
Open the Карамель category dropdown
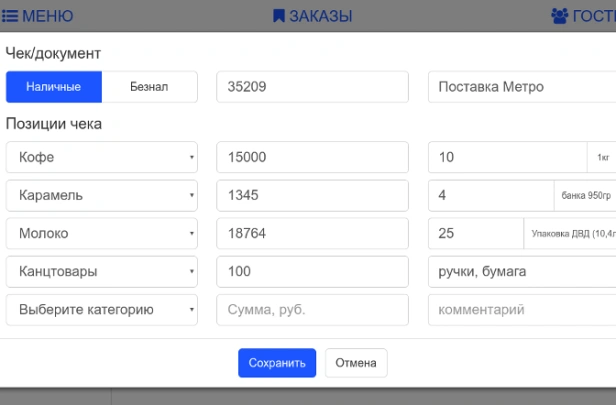(x=102, y=195)
